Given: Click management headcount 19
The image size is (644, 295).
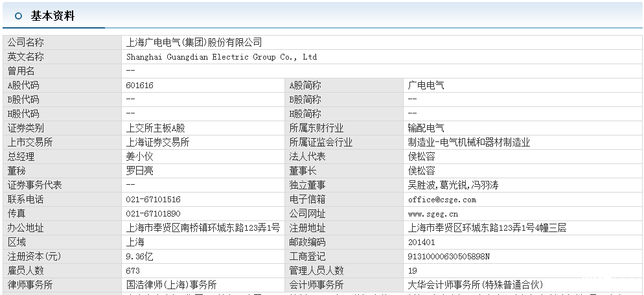Looking at the screenshot, I should (413, 271).
